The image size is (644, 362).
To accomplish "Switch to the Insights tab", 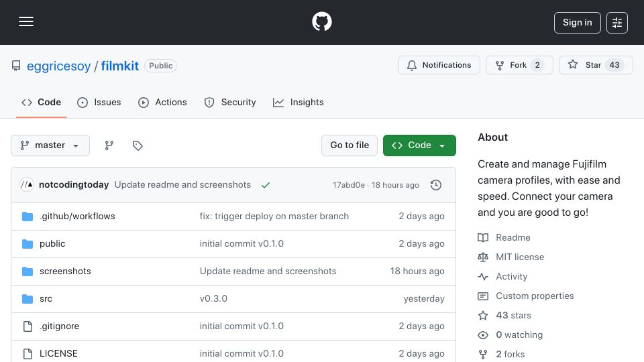I will [x=298, y=102].
